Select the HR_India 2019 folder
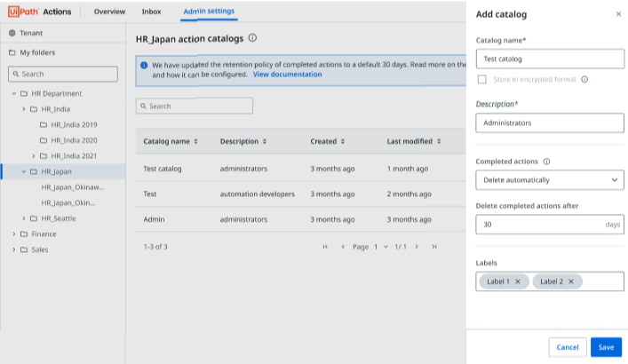Image resolution: width=628 pixels, height=364 pixels. coord(74,124)
